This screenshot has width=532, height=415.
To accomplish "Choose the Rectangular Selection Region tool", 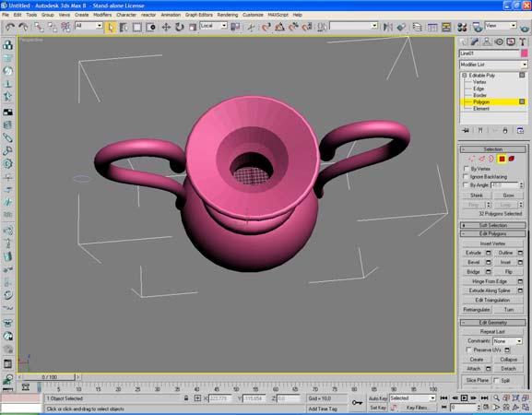I will coord(137,27).
